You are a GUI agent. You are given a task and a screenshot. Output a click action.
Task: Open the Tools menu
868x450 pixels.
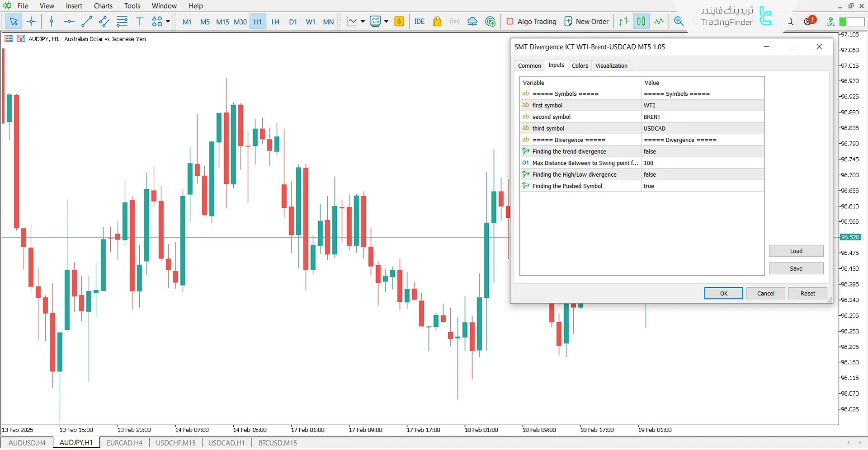[x=132, y=6]
